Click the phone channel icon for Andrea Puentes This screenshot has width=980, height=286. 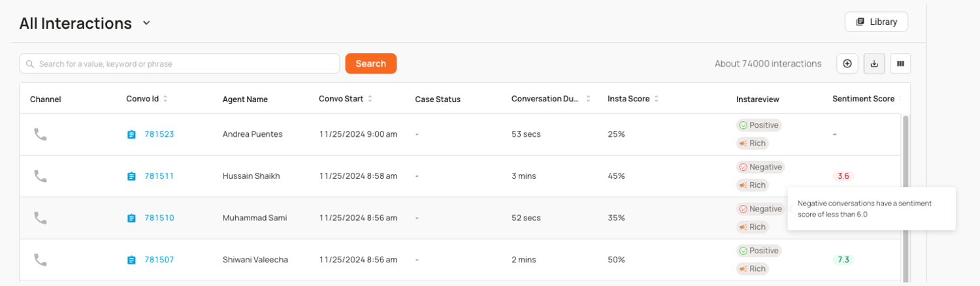[x=41, y=134]
